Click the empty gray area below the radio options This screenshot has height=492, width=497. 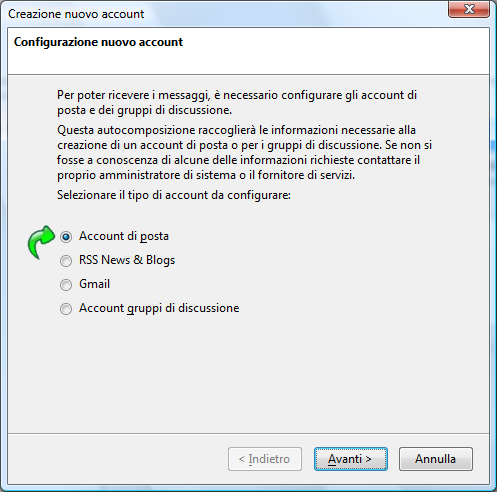[248, 373]
